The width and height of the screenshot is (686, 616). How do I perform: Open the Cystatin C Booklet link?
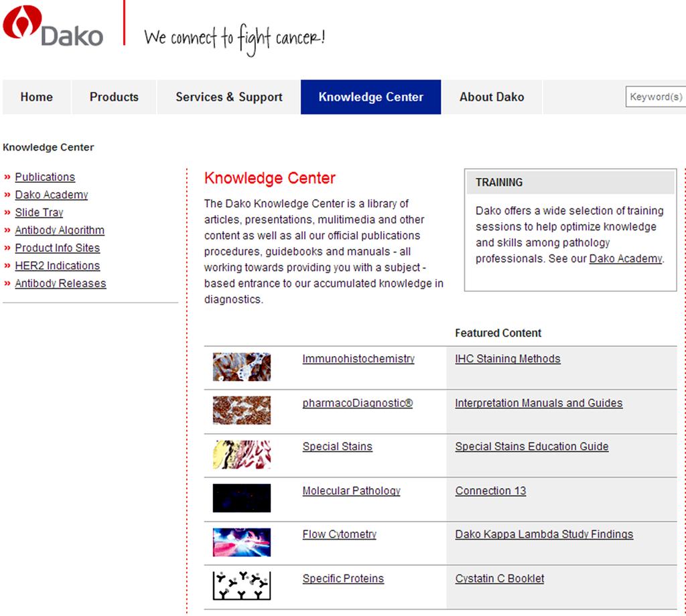[x=500, y=579]
